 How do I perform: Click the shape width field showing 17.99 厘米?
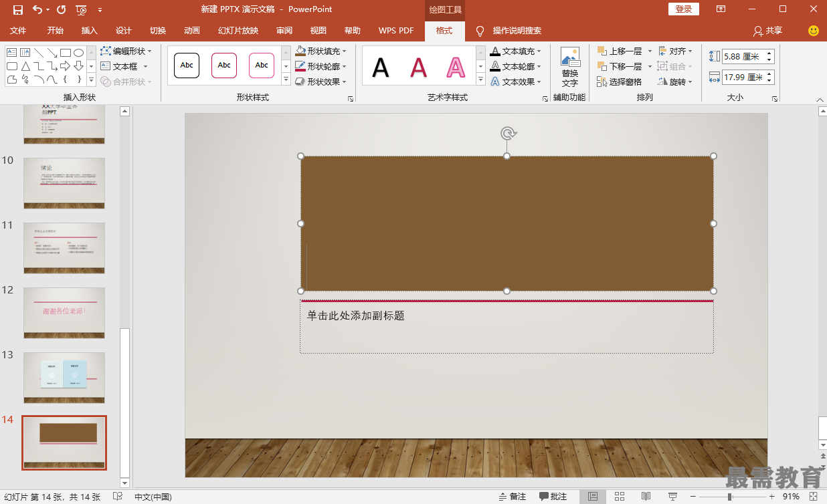tap(743, 78)
